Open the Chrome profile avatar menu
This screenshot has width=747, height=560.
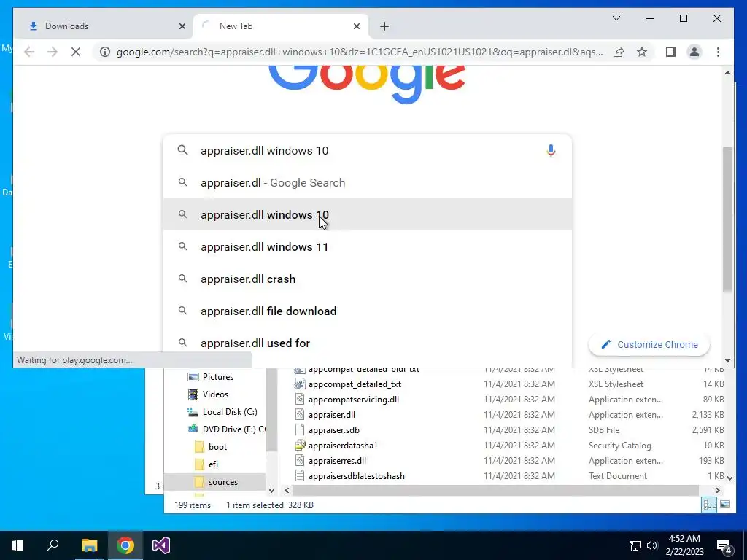tap(694, 52)
